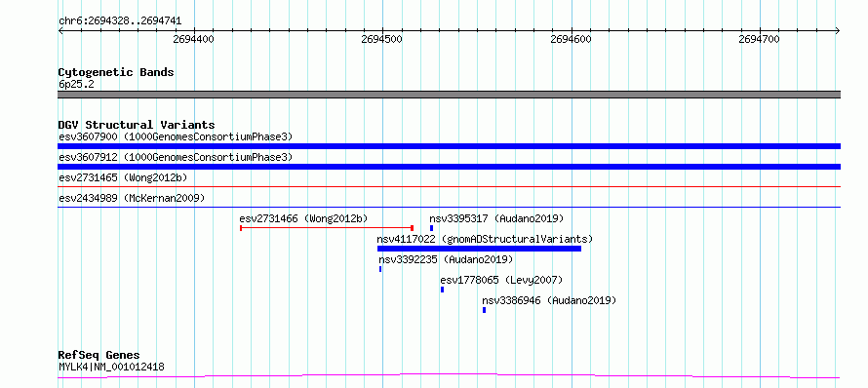Open the esv2434989 (McKernan2009) label
868x388 pixels.
tap(132, 198)
